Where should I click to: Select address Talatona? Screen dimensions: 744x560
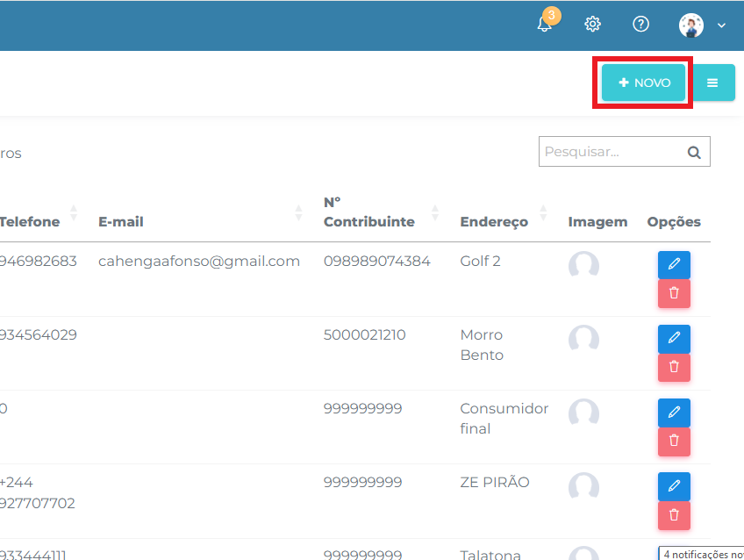(490, 555)
